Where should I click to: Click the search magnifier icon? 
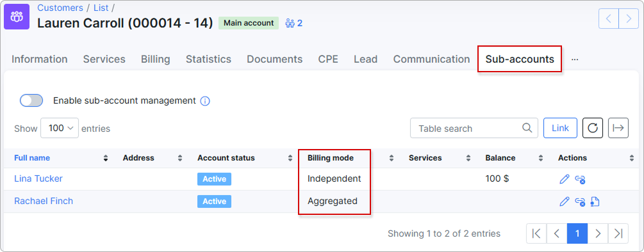pos(527,128)
